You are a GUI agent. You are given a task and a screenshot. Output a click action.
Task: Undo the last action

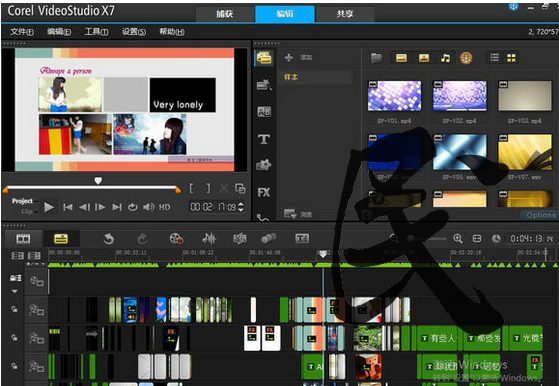pos(109,239)
